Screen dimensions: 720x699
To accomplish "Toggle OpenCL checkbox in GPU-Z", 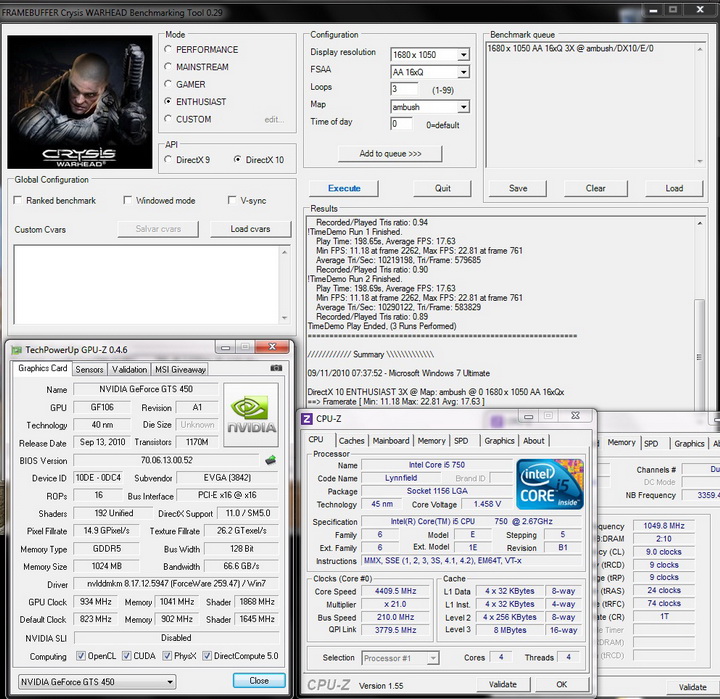I will click(81, 656).
